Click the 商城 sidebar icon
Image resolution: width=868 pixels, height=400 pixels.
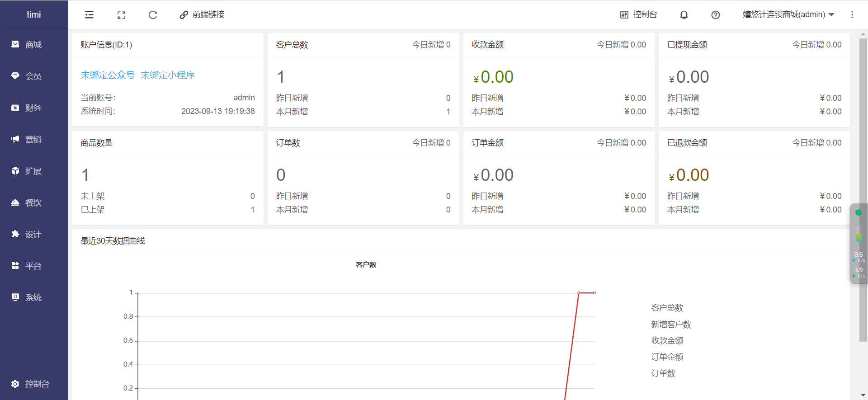click(x=15, y=44)
